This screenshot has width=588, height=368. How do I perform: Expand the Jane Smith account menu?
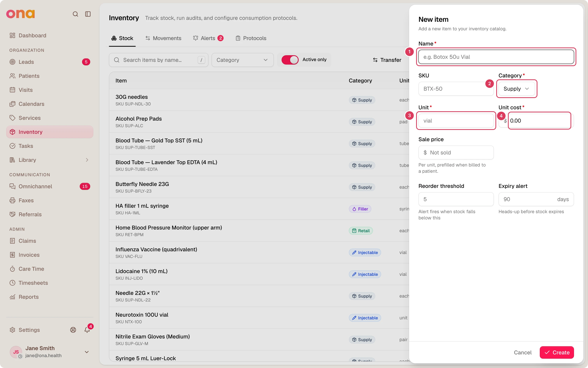(50, 352)
